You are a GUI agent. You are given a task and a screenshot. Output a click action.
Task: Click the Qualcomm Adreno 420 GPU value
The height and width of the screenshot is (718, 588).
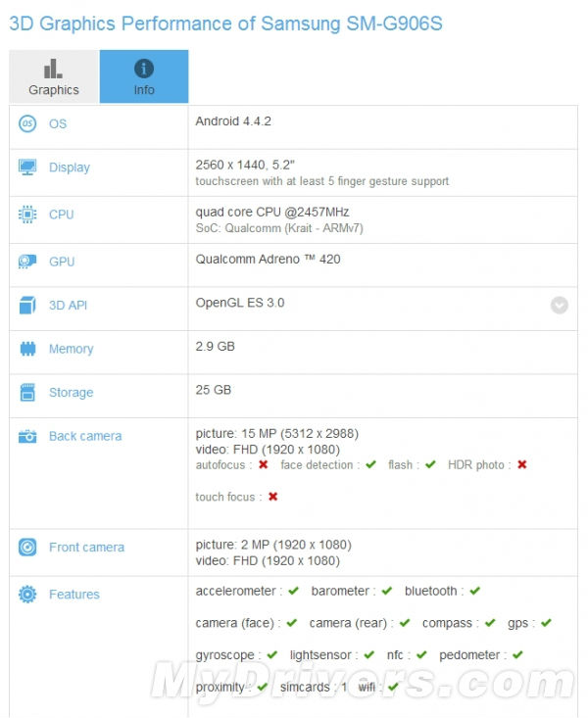(268, 260)
